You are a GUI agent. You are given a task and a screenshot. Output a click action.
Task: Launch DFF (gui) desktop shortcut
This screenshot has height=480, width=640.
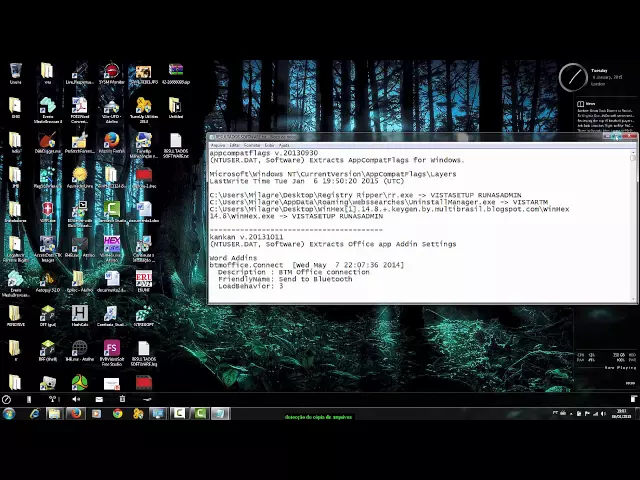pos(48,316)
